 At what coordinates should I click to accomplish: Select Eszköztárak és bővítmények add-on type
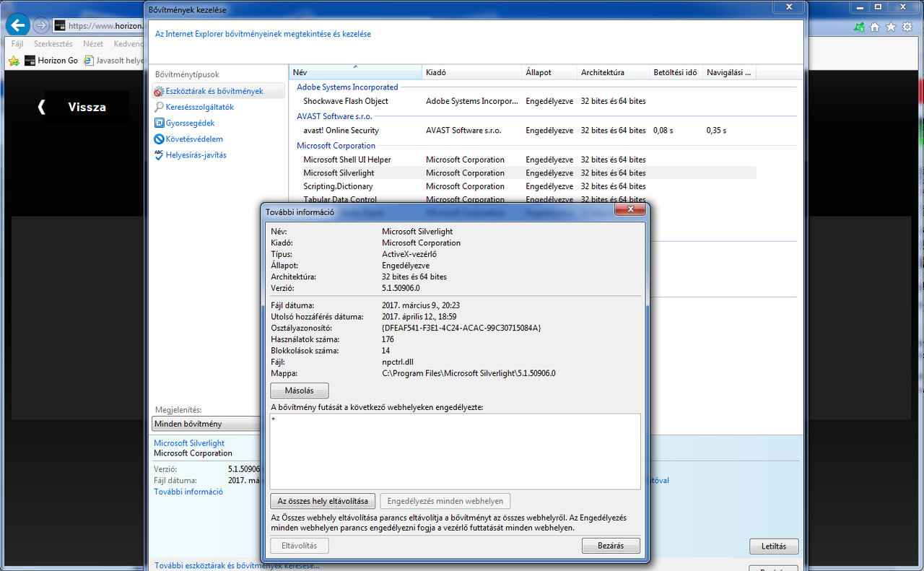219,92
